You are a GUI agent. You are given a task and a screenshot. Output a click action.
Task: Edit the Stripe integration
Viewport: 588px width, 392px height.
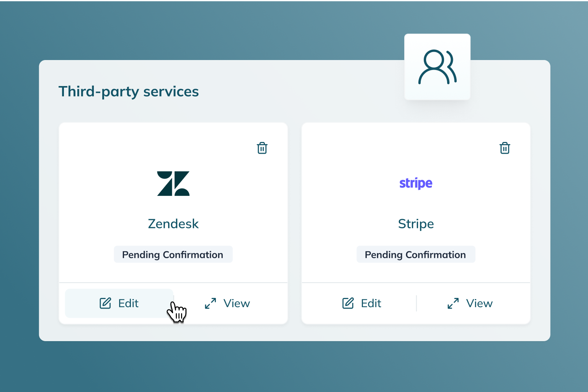pyautogui.click(x=362, y=303)
